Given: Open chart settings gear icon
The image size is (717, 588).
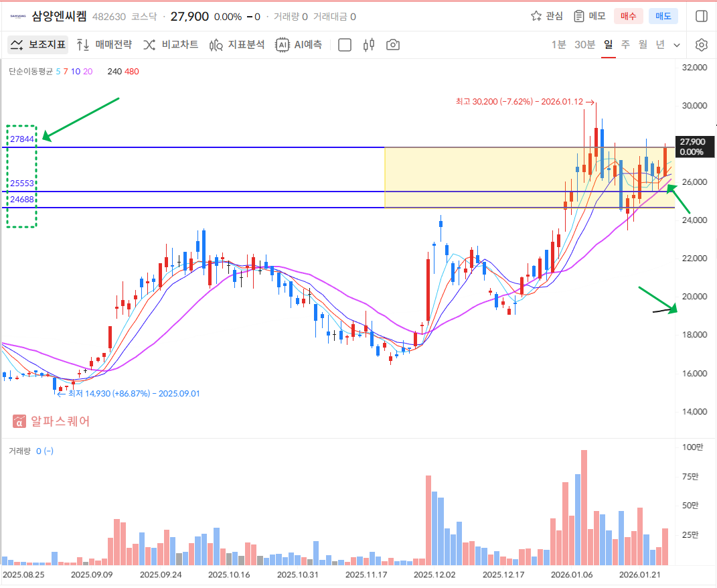Looking at the screenshot, I should (701, 45).
